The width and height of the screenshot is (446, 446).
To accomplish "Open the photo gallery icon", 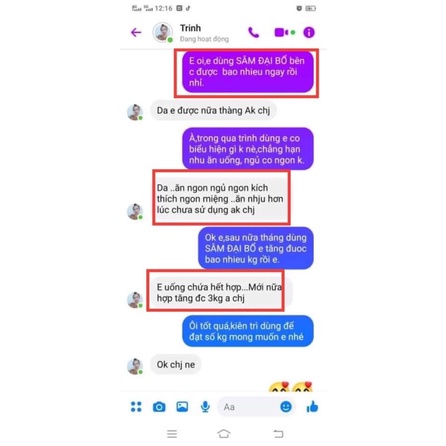I will (182, 407).
